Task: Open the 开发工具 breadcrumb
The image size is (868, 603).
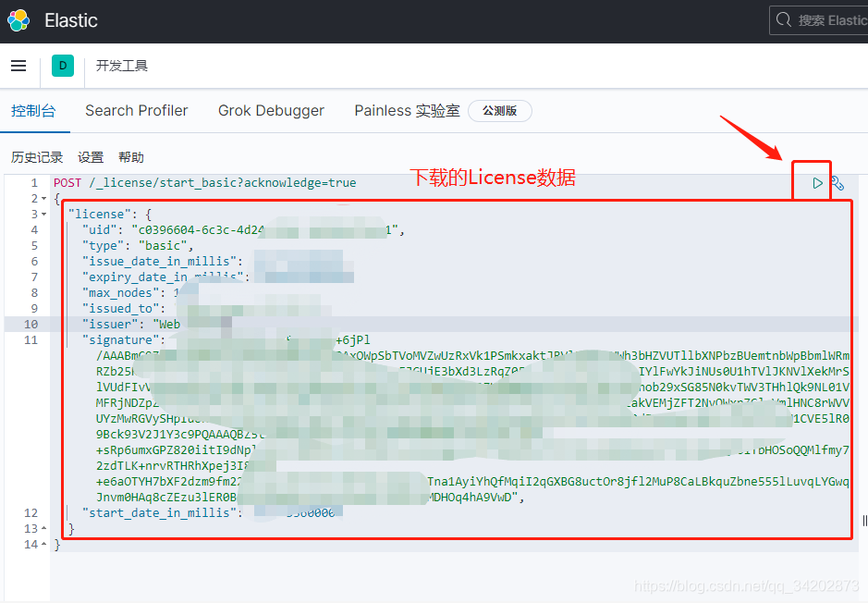Action: coord(122,66)
